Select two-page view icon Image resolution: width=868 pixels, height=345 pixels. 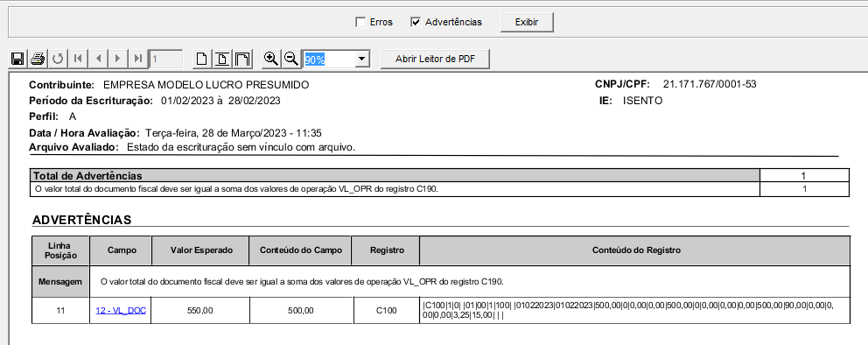pos(241,58)
